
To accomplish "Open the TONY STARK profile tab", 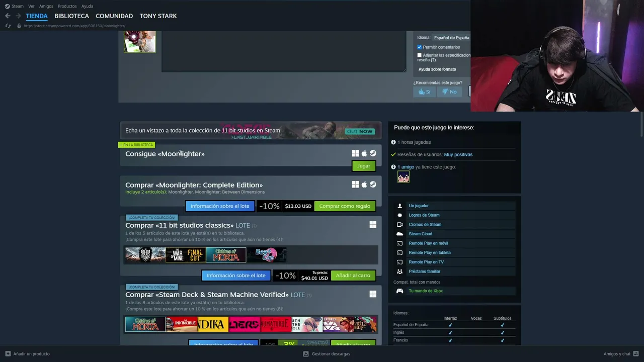I will [158, 16].
